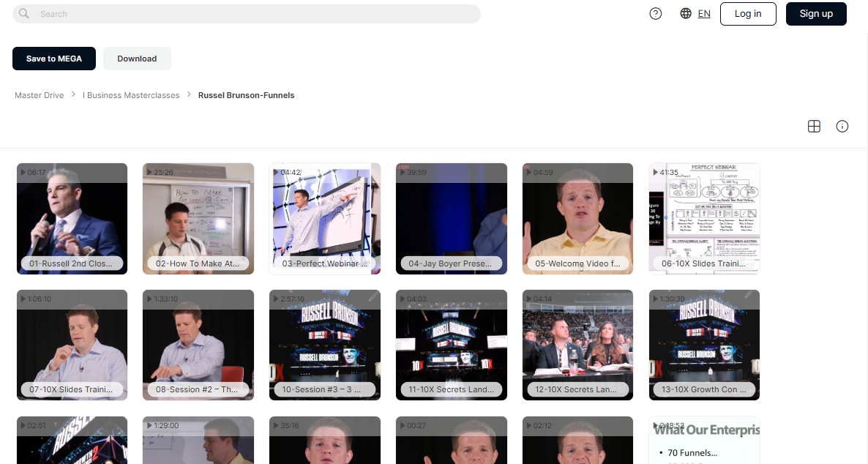Open video 11-10X Secrets Land...

tap(451, 345)
